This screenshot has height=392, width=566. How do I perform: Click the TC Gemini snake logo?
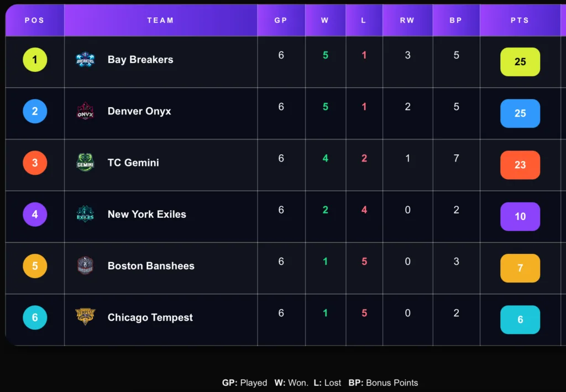click(x=85, y=163)
